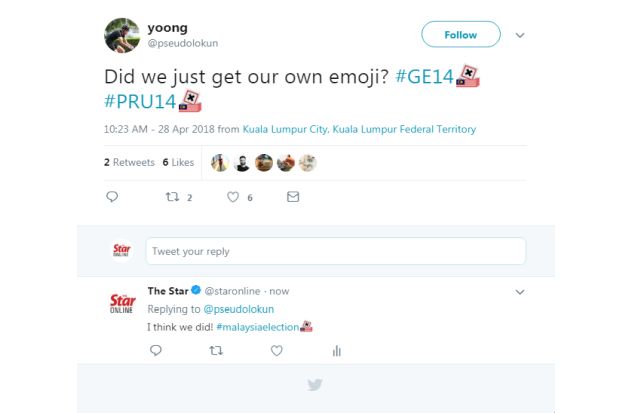The image size is (640, 413).
Task: Retweet yoong's tweet
Action: (172, 198)
